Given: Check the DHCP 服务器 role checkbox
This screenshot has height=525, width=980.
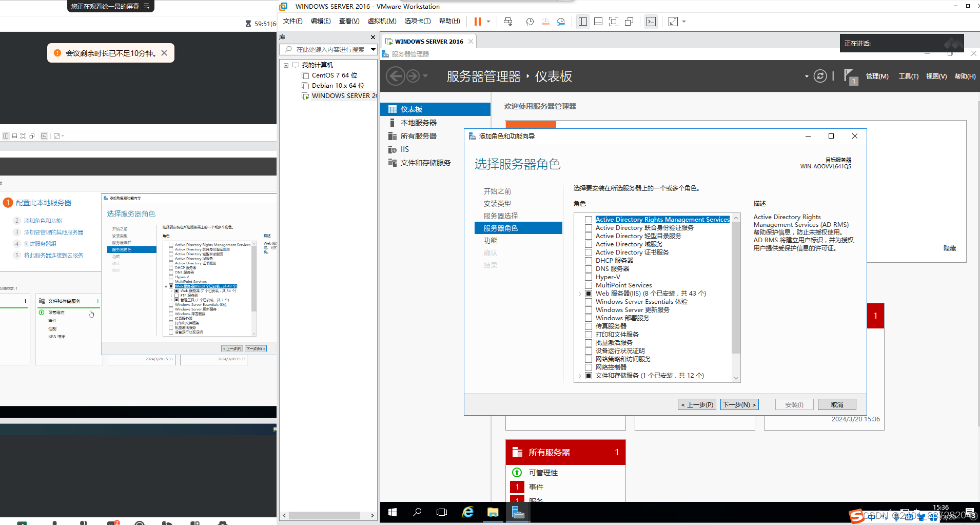Looking at the screenshot, I should (589, 261).
